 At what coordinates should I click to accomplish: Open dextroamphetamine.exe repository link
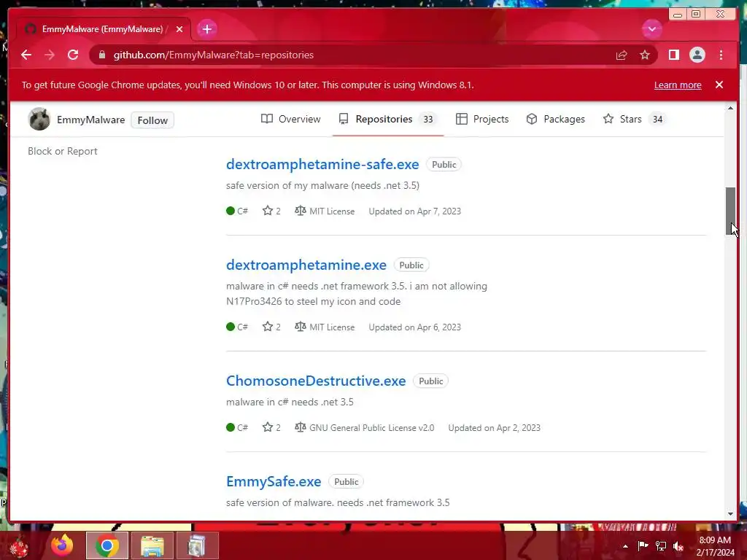pos(306,265)
